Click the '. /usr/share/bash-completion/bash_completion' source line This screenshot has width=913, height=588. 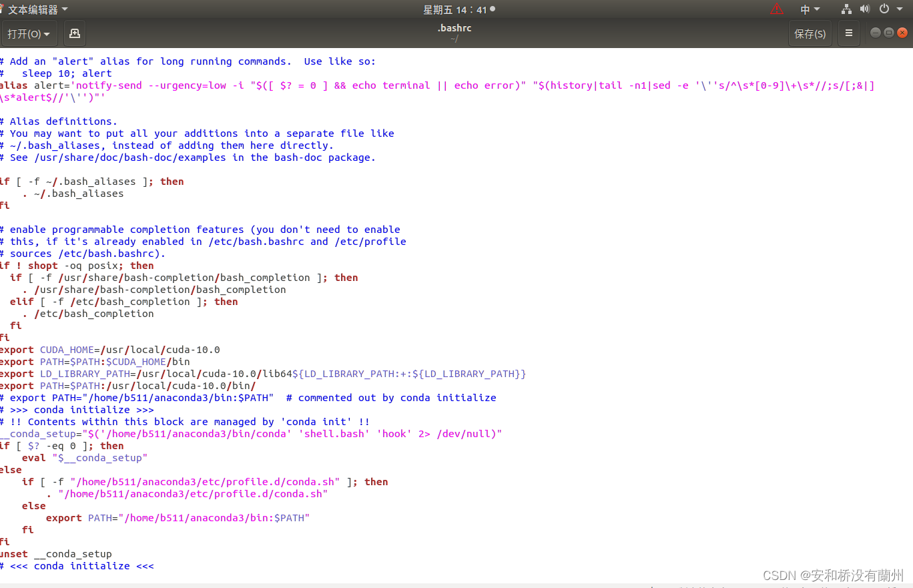[x=154, y=290]
